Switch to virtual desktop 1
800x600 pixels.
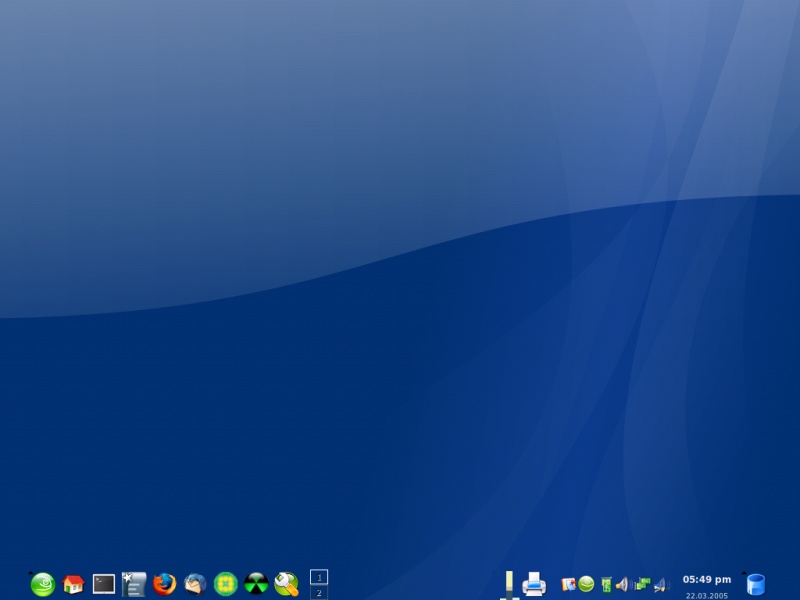click(x=319, y=577)
